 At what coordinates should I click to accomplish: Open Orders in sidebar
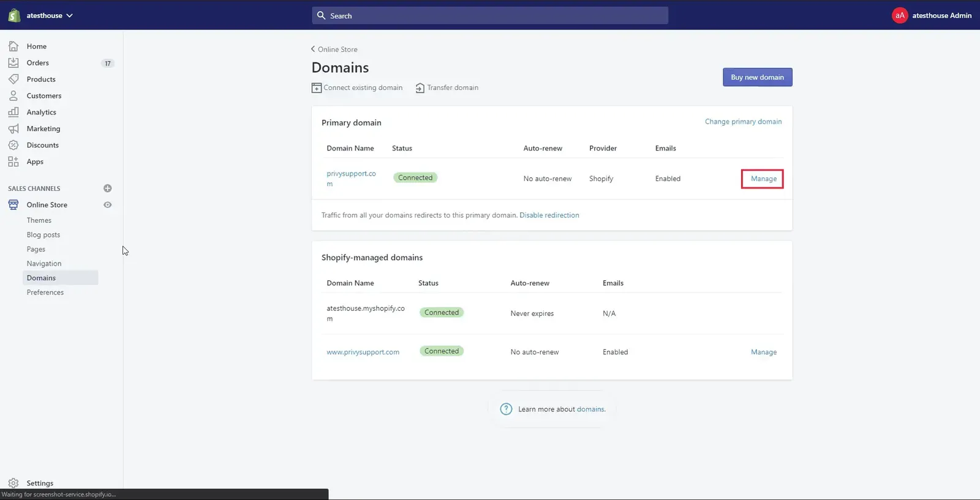coord(37,63)
